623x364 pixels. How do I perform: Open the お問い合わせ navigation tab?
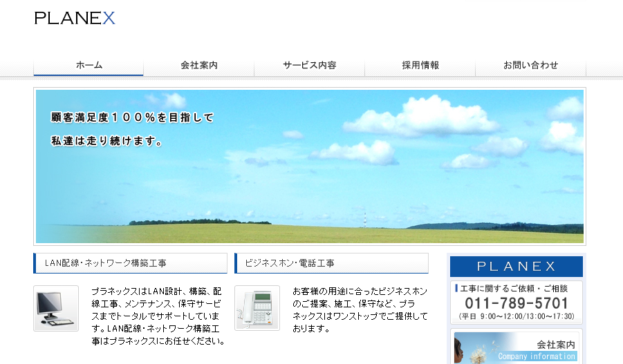pyautogui.click(x=530, y=65)
